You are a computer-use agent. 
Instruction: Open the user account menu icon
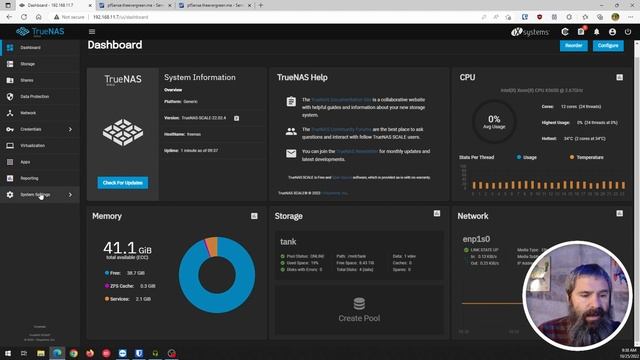tap(612, 32)
